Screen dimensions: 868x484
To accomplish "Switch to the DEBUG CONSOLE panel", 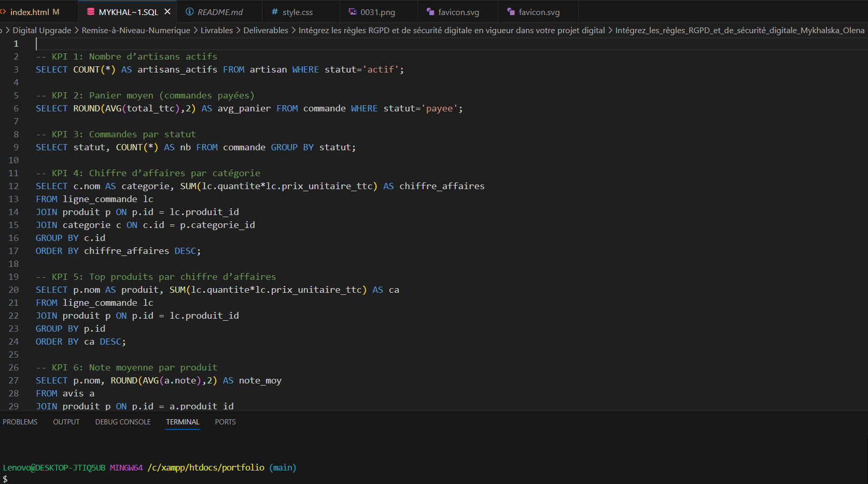I will click(x=123, y=422).
